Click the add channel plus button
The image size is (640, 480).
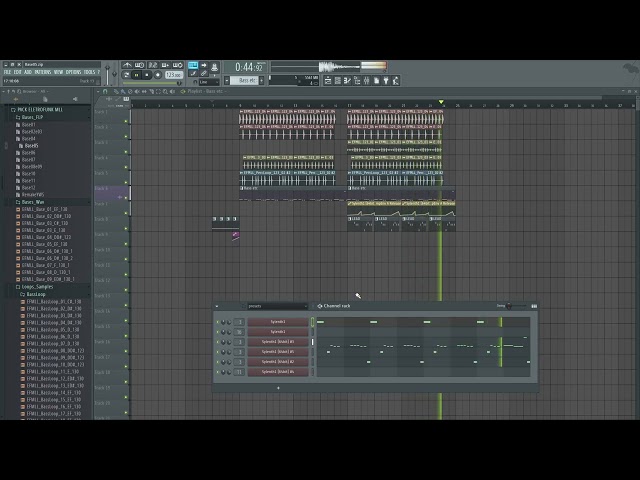click(278, 388)
